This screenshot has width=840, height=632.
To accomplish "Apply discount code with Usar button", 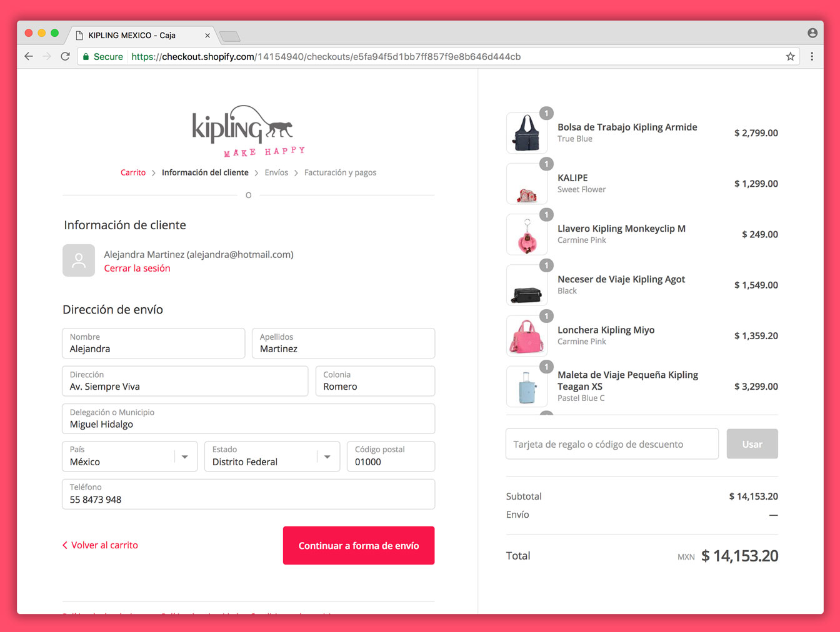I will (x=752, y=444).
